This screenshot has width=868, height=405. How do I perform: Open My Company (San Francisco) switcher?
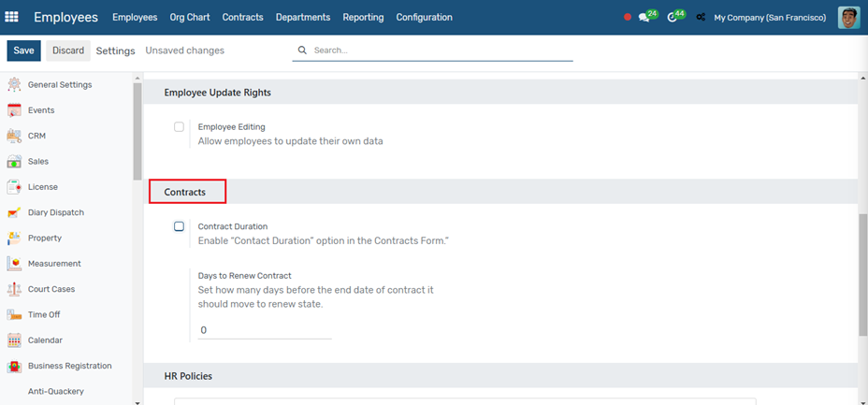770,18
